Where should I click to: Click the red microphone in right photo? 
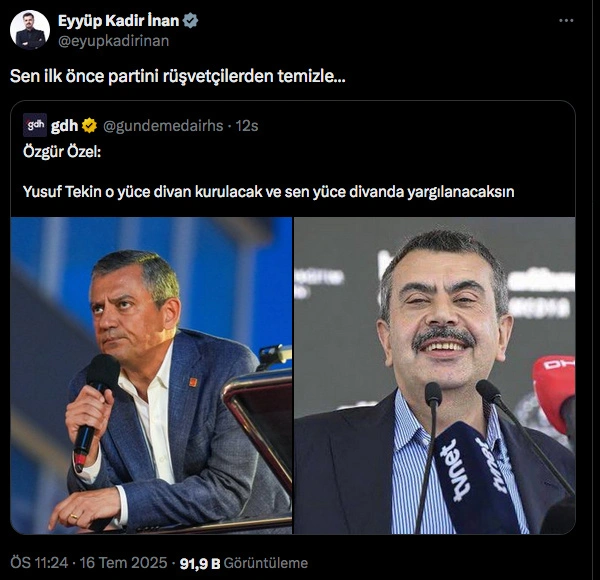tap(553, 392)
